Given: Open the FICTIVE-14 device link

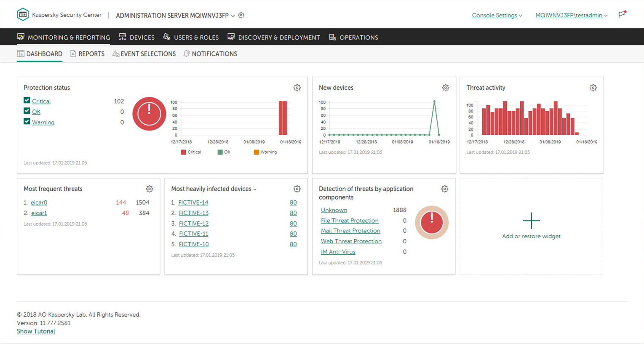Looking at the screenshot, I should [193, 203].
